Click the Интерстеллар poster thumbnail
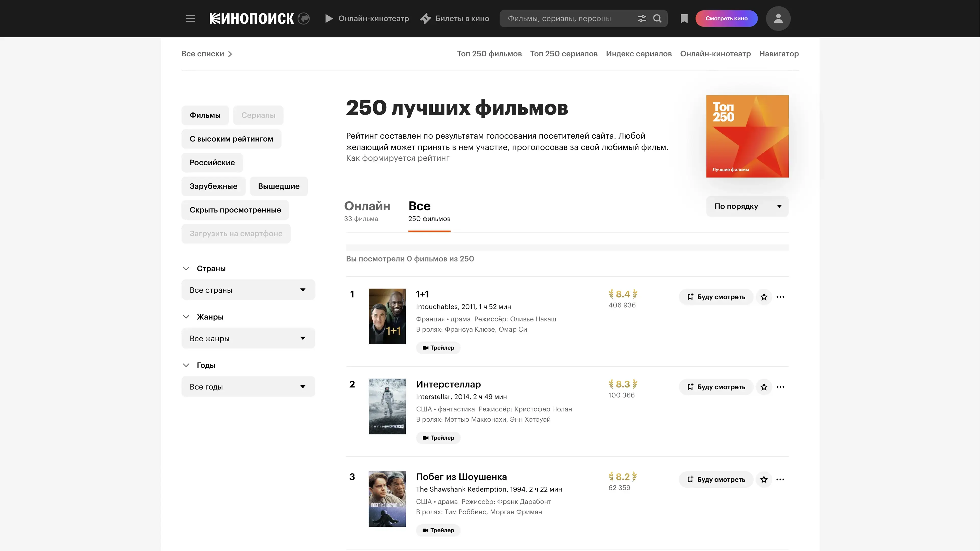 [387, 407]
